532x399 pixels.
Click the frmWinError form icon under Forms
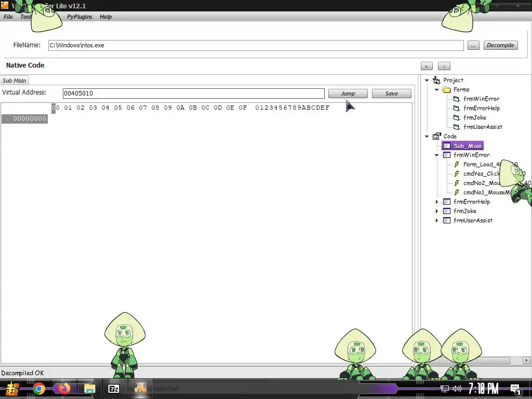pos(457,99)
